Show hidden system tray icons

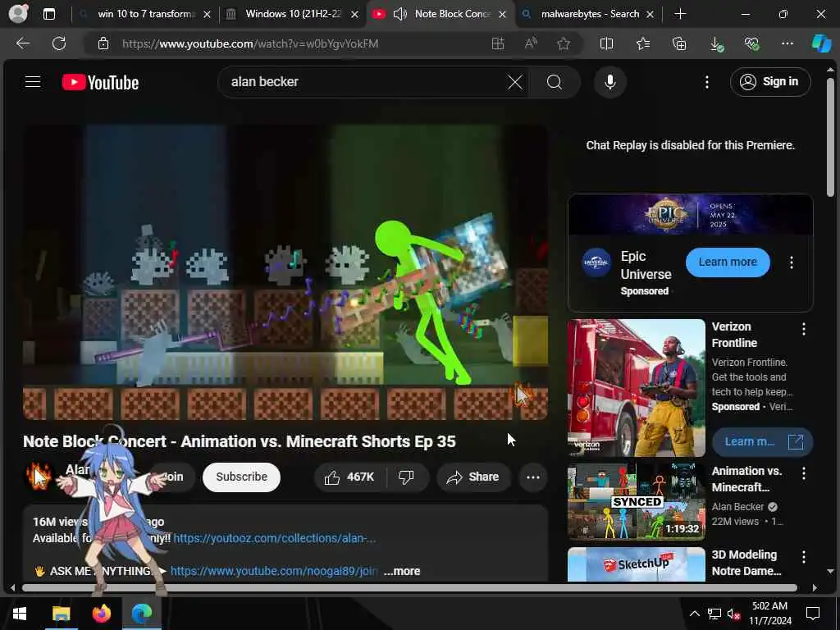point(694,614)
